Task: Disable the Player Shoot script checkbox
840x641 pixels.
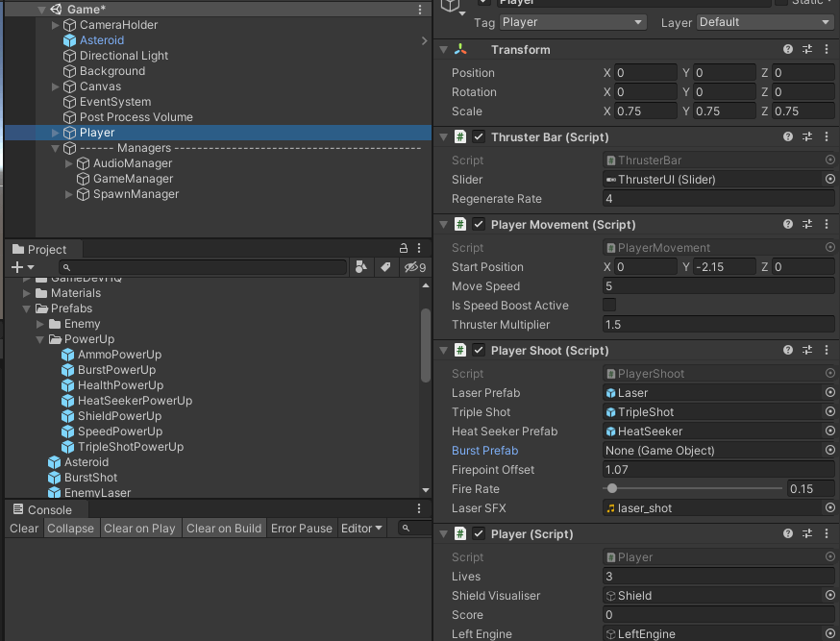Action: pos(479,350)
